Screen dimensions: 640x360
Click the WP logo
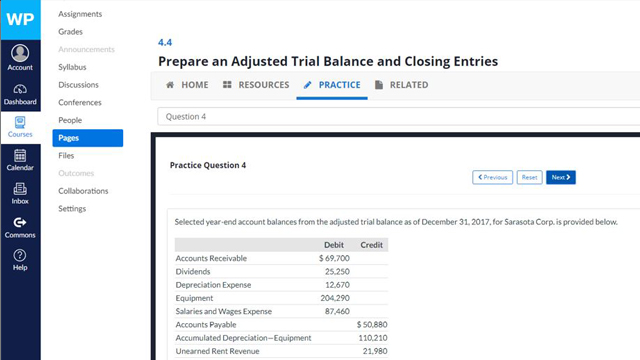click(20, 20)
